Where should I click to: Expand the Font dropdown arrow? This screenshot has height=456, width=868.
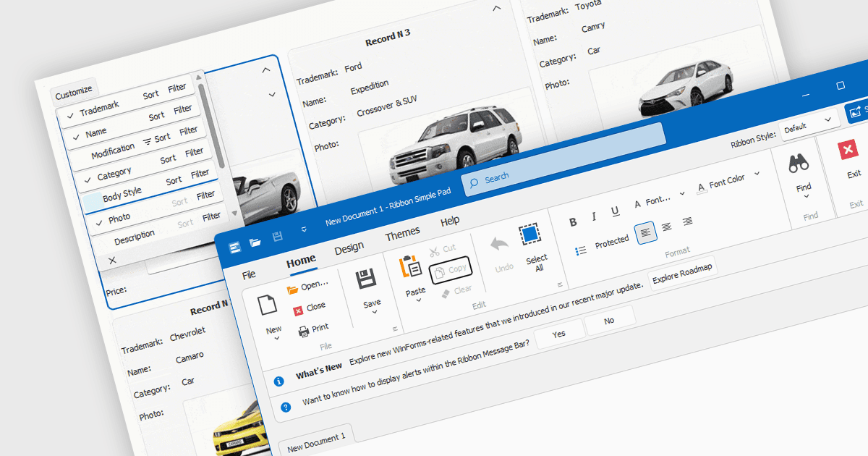pos(682,194)
